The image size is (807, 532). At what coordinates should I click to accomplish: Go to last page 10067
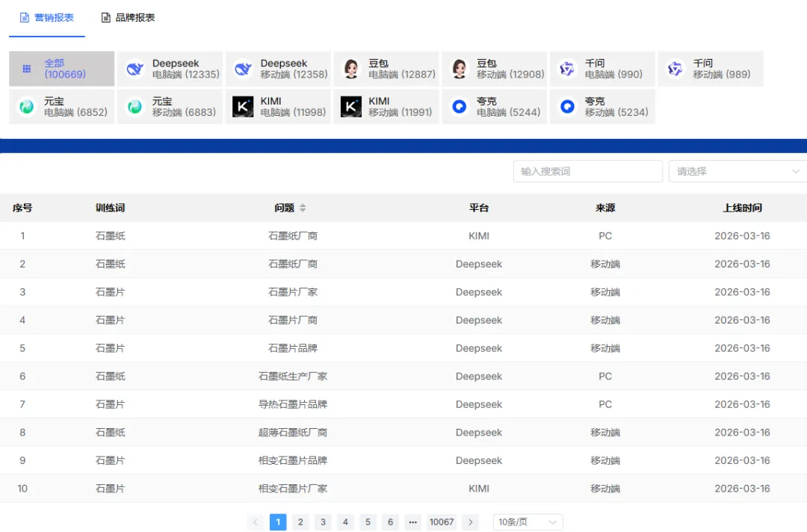[442, 522]
